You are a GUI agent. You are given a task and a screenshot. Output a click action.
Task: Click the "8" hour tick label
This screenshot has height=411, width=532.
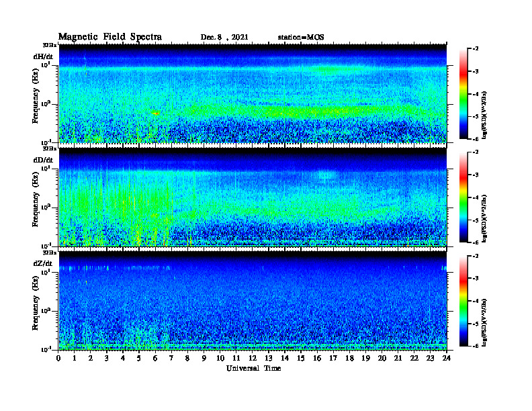(x=187, y=358)
